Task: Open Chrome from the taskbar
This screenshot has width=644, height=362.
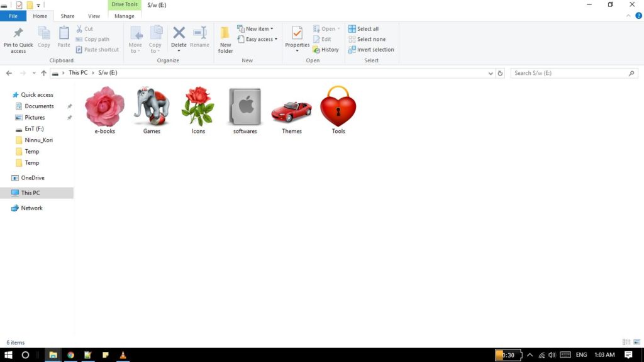Action: click(70, 354)
